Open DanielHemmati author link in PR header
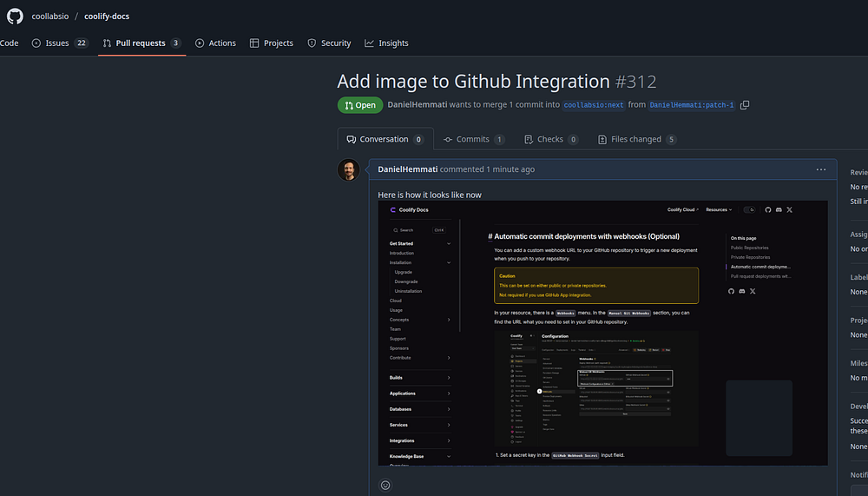This screenshot has height=496, width=868. tap(417, 104)
